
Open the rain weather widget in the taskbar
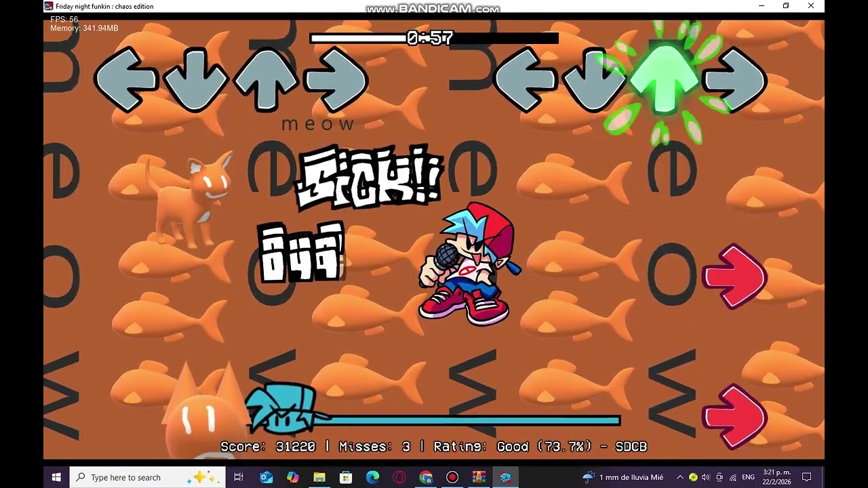pos(623,477)
